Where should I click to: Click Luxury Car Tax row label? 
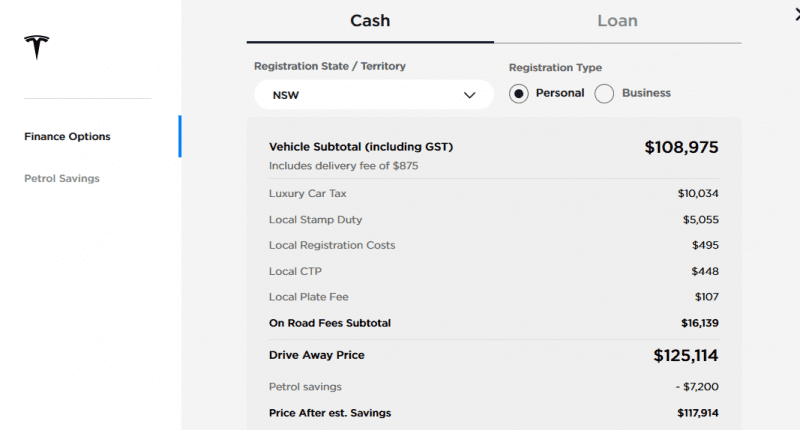coord(308,193)
